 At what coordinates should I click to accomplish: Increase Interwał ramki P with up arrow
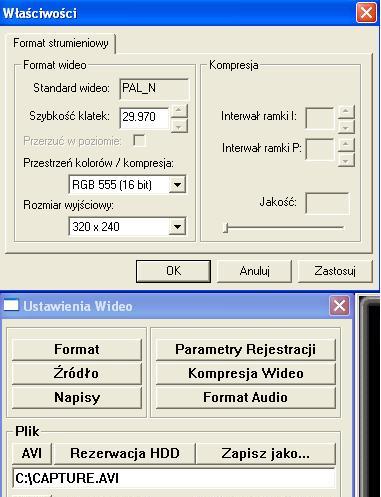pos(346,144)
